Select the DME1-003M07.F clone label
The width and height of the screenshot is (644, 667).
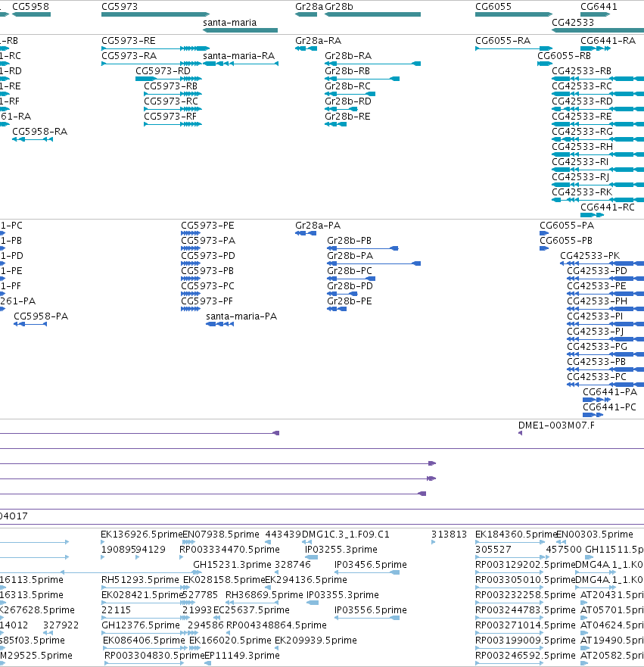556,425
